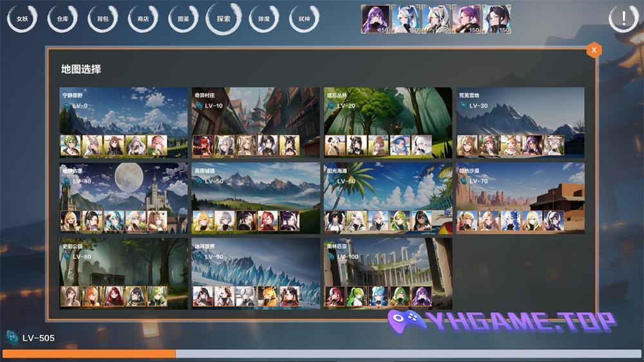Open the 女妖 menu circle
This screenshot has width=644, height=362.
click(x=22, y=19)
